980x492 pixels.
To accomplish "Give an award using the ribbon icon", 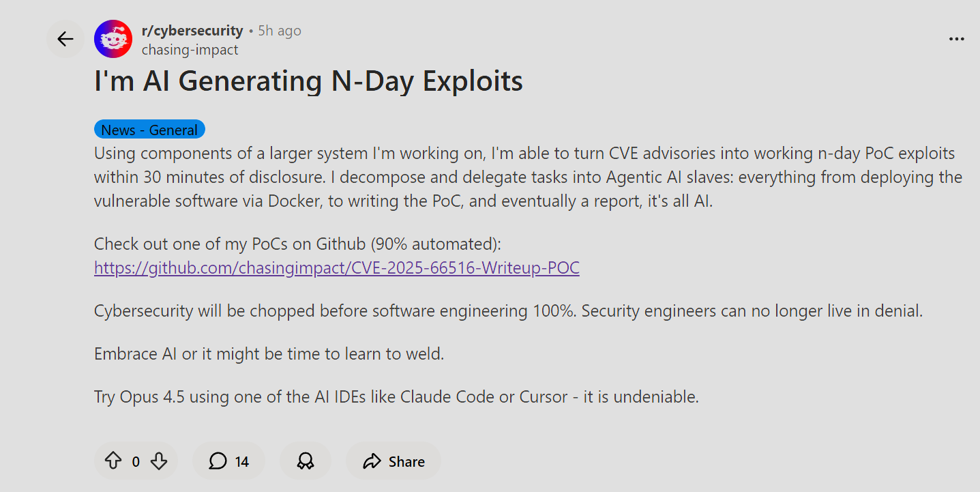I will 305,461.
